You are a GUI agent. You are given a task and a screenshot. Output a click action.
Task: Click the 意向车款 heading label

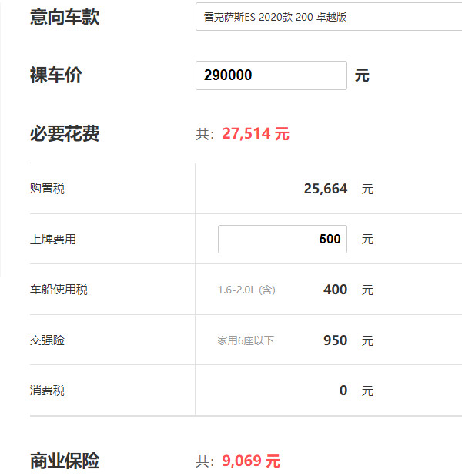coord(64,16)
